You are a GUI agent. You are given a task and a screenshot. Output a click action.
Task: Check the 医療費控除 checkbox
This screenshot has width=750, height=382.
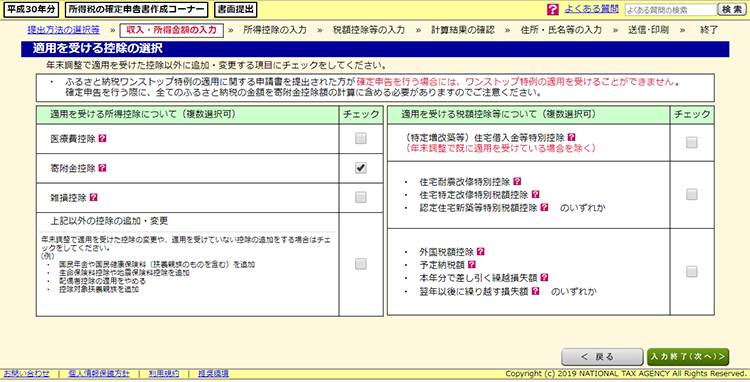(x=361, y=139)
